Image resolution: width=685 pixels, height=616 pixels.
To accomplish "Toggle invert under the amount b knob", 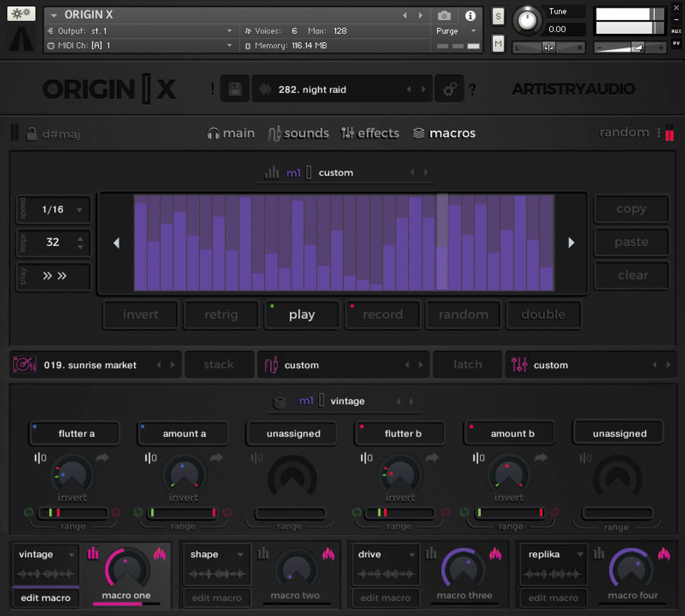I will tap(509, 498).
